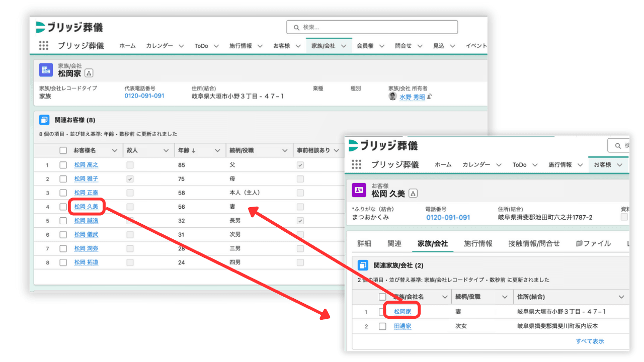The width and height of the screenshot is (644, 362).
Task: Tick the row checkbox for 松岡 拓道
Action: (x=63, y=262)
